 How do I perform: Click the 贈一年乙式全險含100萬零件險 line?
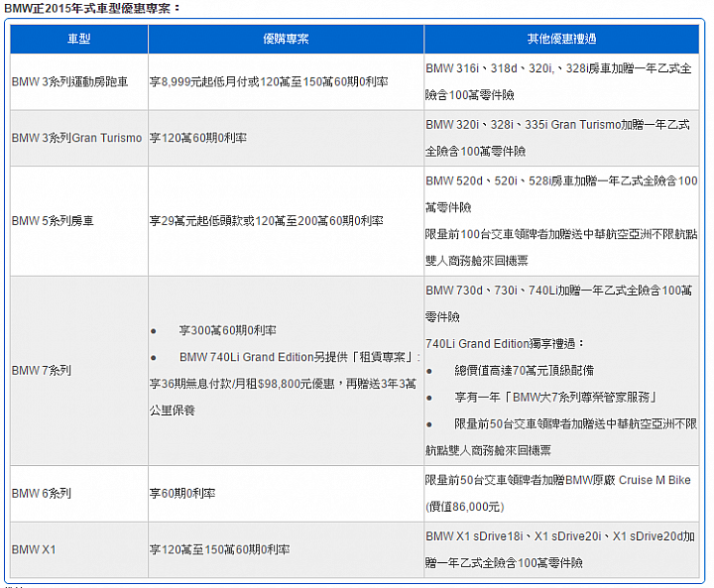coord(504,563)
